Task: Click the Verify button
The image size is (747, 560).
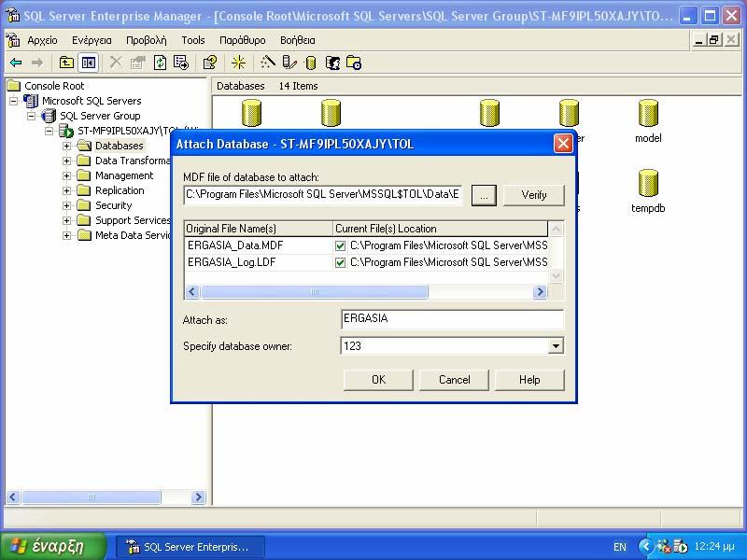Action: pyautogui.click(x=533, y=195)
